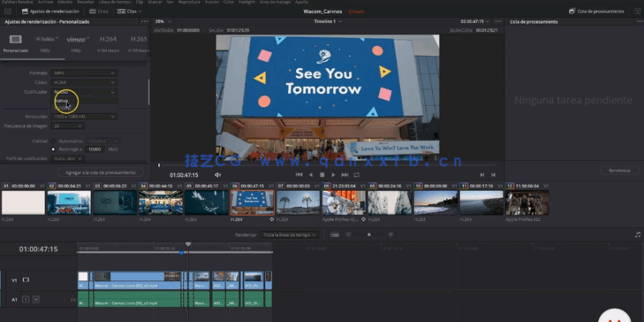Select the H.264 Master render preset
This screenshot has width=644, height=322.
(x=108, y=43)
